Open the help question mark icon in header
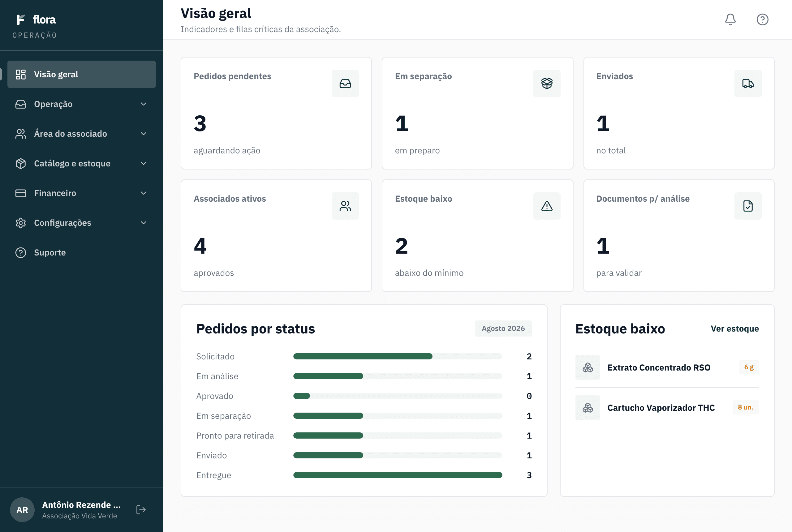 click(x=762, y=19)
